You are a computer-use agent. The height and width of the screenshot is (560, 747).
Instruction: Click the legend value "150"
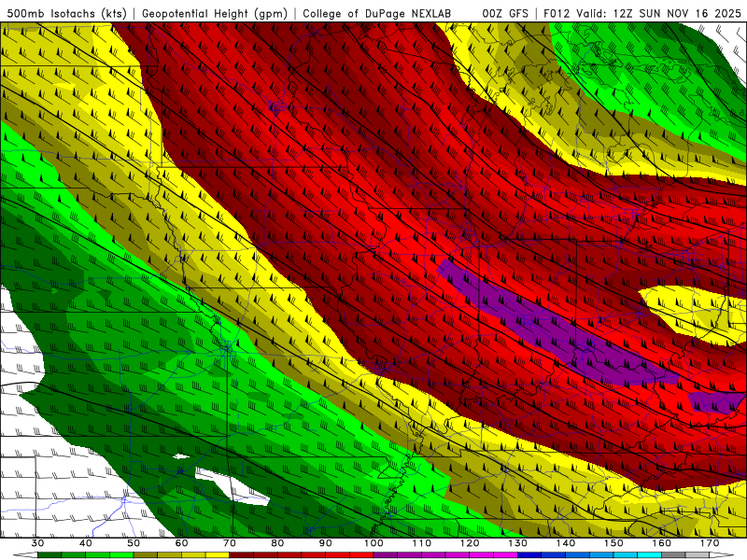click(x=613, y=543)
